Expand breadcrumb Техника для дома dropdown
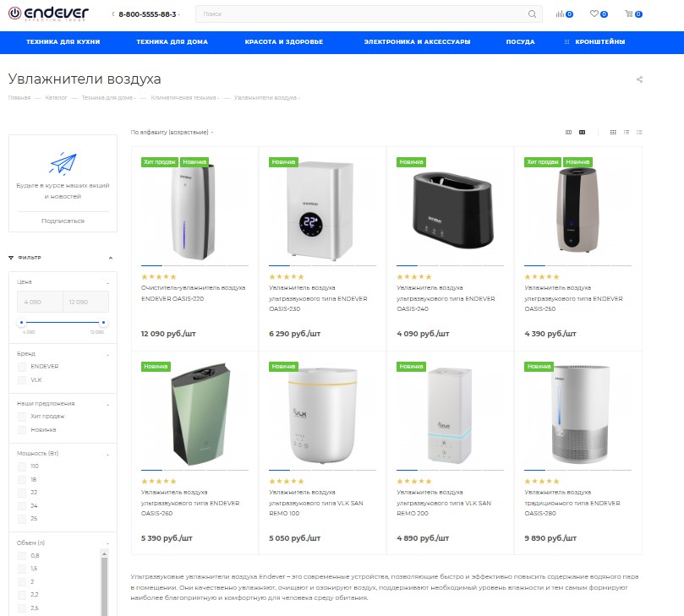This screenshot has width=684, height=616. pos(135,98)
